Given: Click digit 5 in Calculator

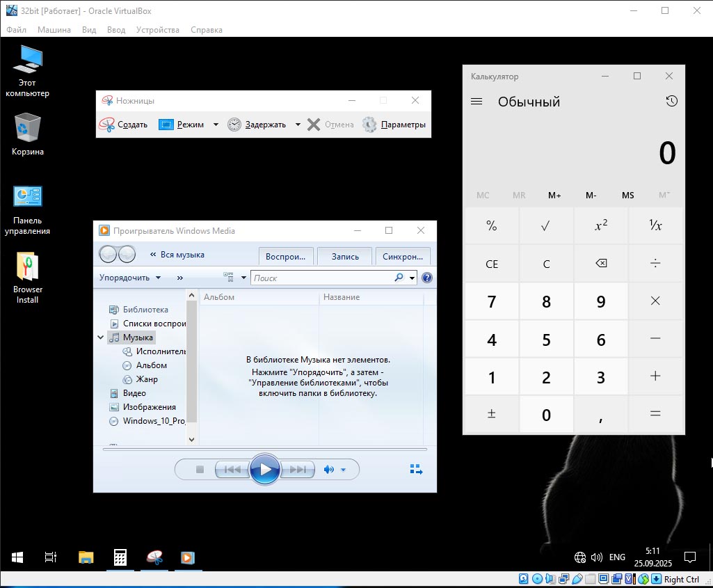Looking at the screenshot, I should click(546, 339).
